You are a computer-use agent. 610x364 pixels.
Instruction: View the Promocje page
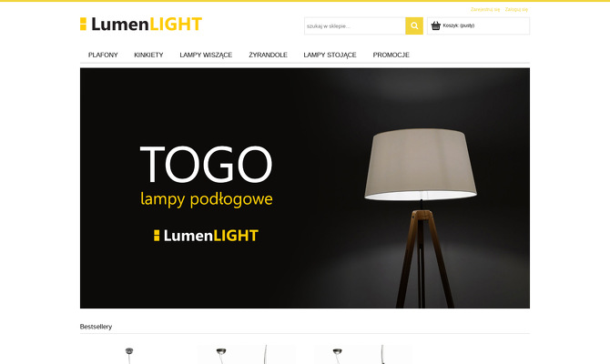pyautogui.click(x=391, y=55)
